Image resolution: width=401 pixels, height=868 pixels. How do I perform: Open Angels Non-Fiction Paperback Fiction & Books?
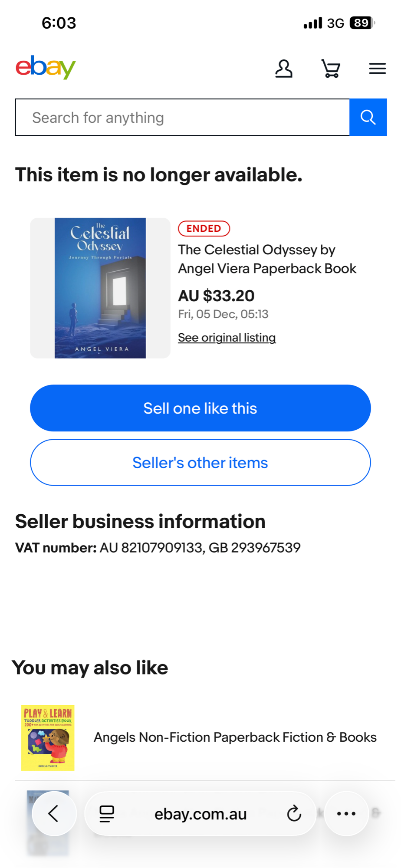235,737
